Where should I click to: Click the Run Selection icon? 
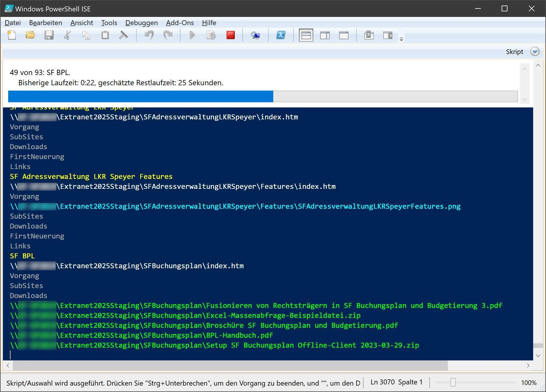coord(211,35)
